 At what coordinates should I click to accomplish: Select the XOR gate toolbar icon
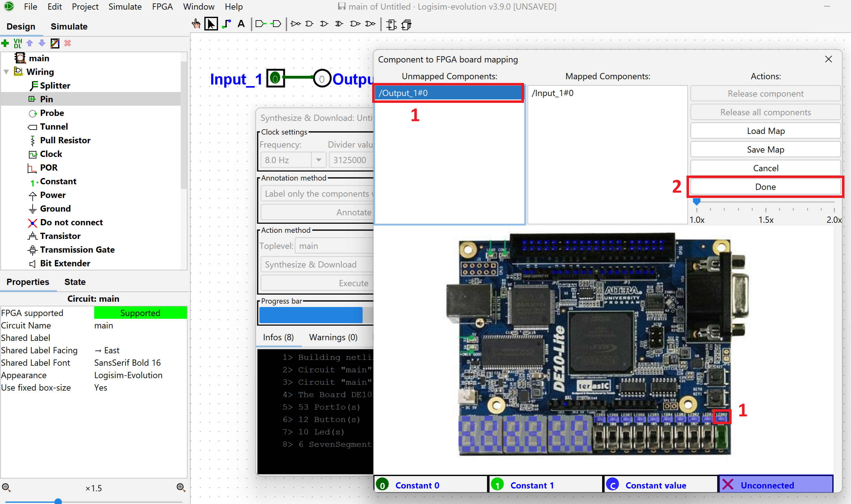[x=339, y=24]
